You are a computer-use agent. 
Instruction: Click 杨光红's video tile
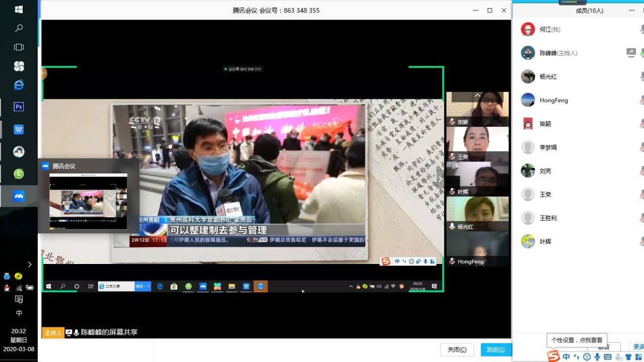477,214
